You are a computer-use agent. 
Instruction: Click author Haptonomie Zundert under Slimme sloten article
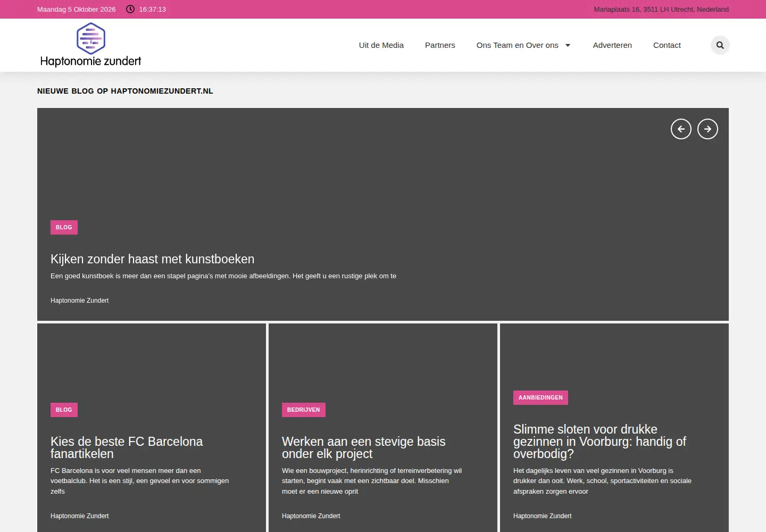point(542,516)
